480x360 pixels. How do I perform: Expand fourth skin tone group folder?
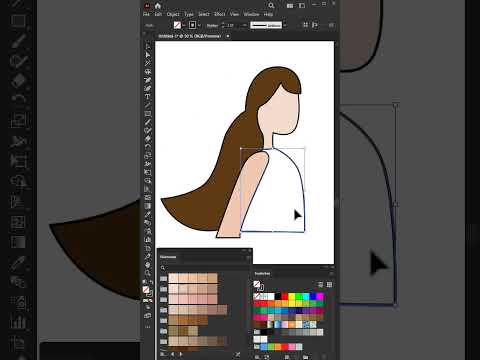163,310
